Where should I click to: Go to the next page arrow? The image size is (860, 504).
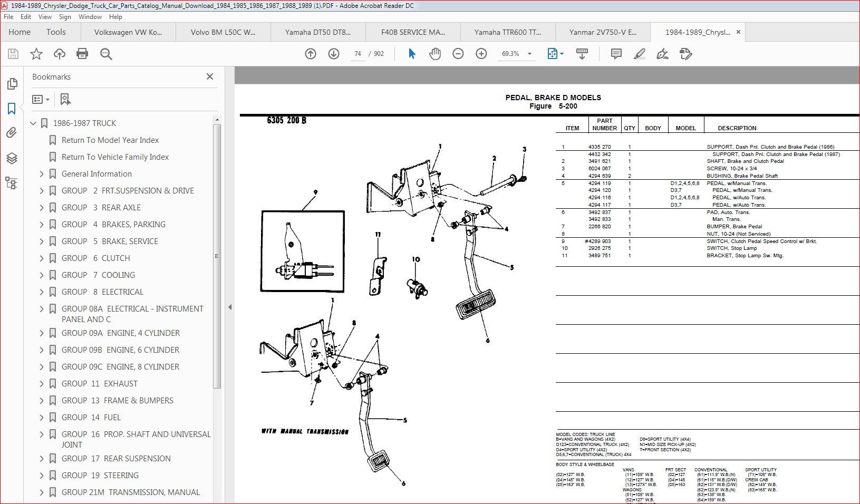click(x=334, y=54)
